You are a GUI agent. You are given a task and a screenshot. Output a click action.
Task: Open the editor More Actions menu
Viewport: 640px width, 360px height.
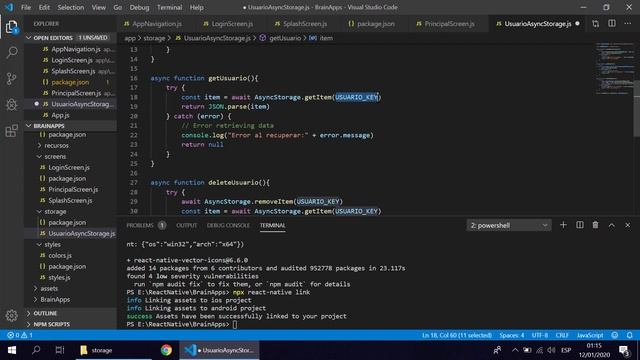click(x=628, y=24)
